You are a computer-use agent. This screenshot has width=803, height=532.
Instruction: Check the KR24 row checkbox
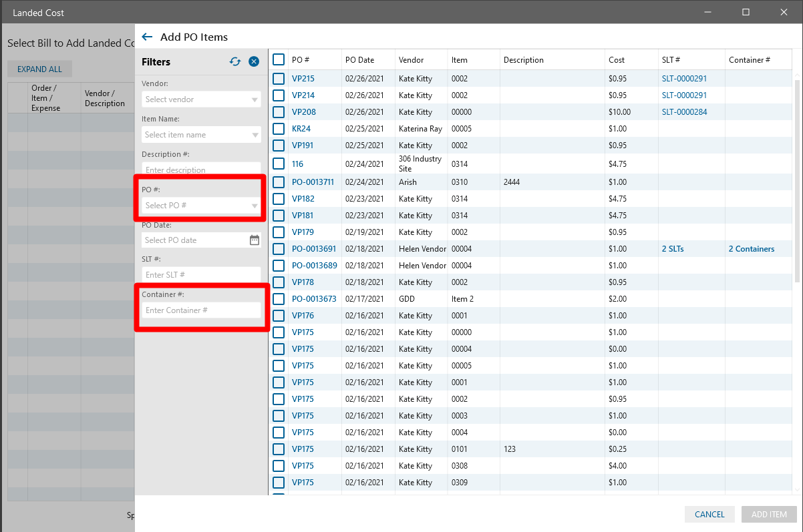(279, 129)
